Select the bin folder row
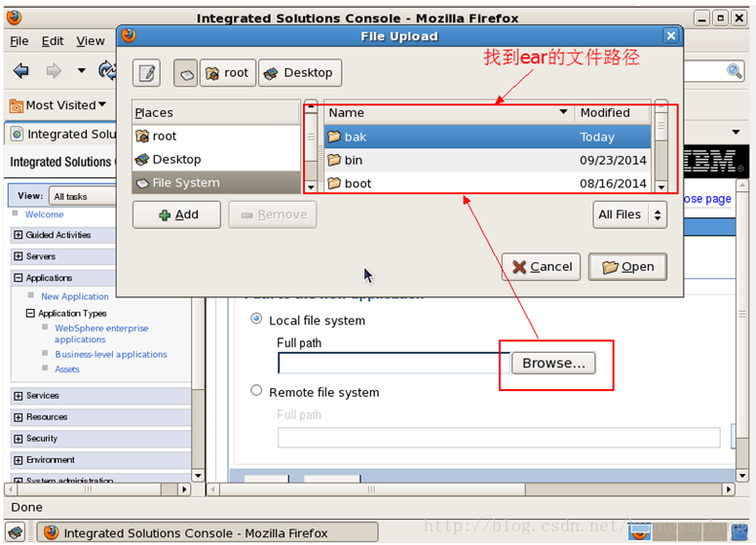 (487, 160)
